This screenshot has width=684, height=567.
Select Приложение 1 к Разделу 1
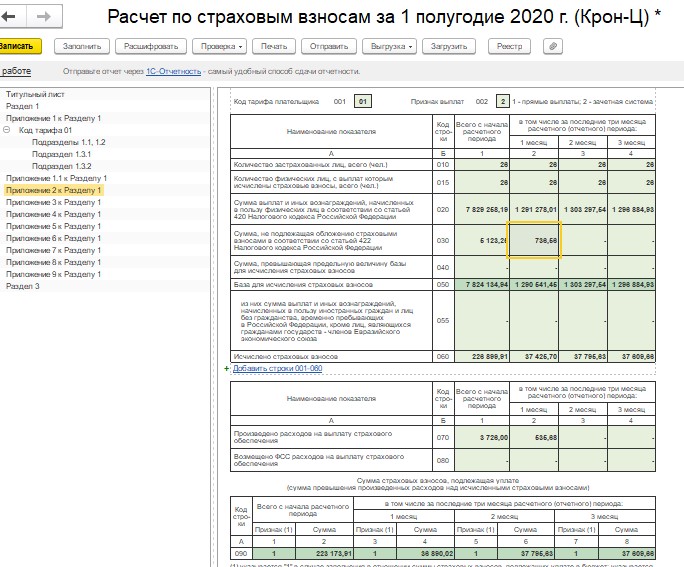click(x=53, y=118)
